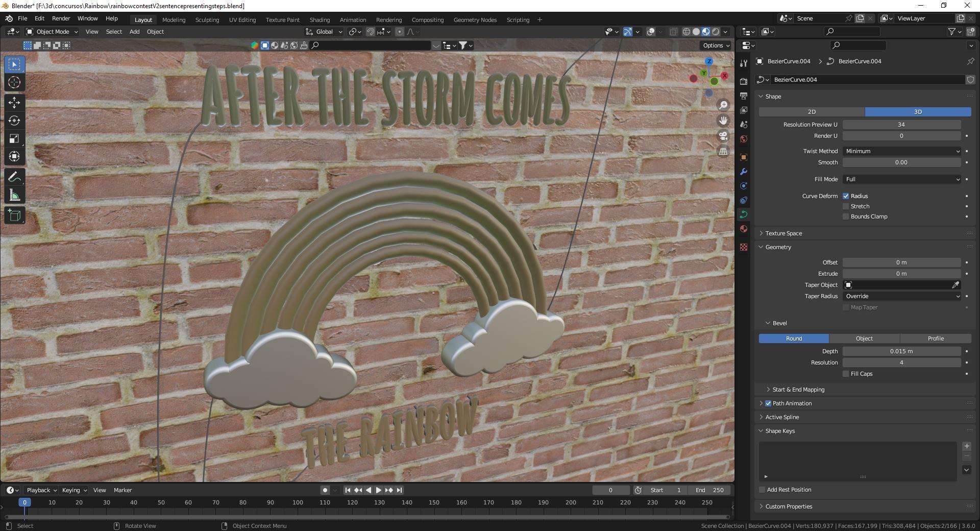The width and height of the screenshot is (980, 531).
Task: Open the Modifiers properties tab
Action: click(744, 172)
